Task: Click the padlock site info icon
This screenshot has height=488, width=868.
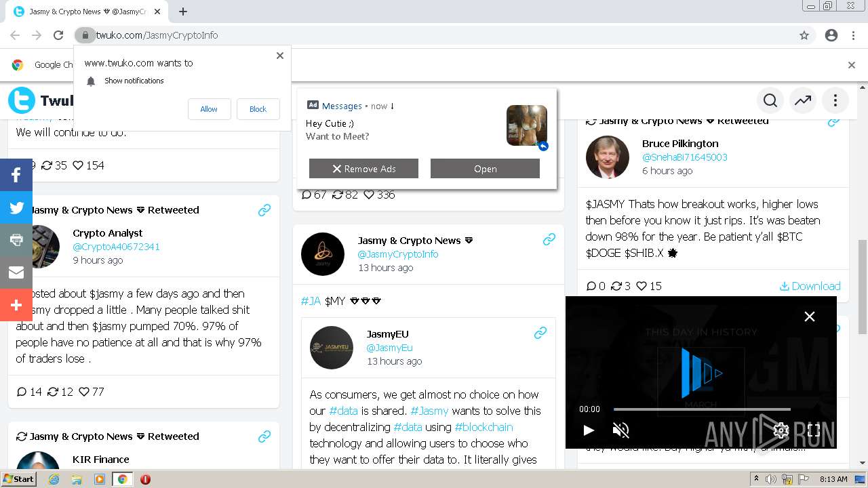Action: (85, 35)
